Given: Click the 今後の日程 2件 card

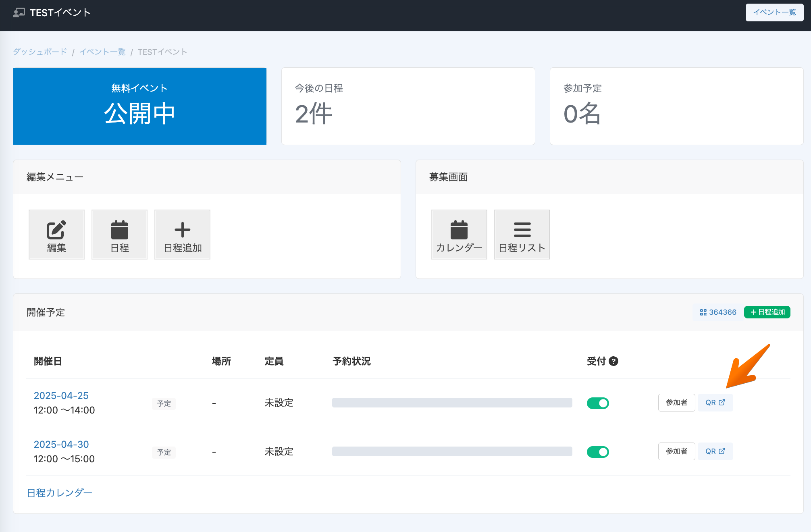Looking at the screenshot, I should [408, 106].
